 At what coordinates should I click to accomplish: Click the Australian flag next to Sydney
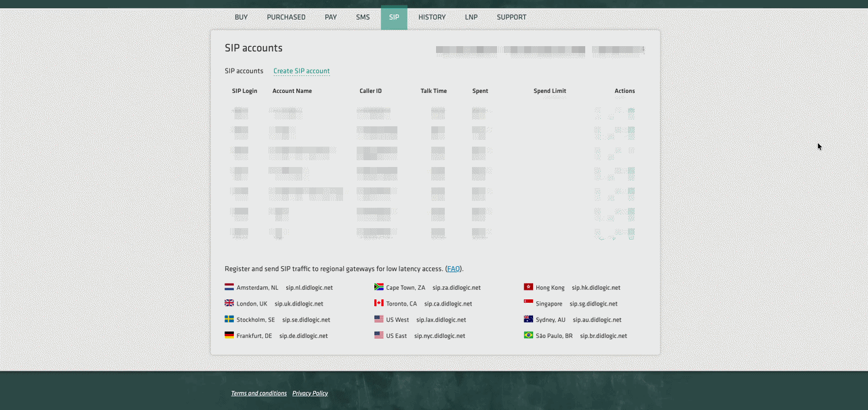click(528, 319)
